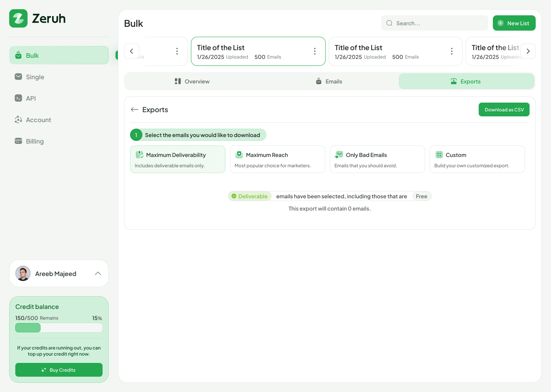Viewport: 551px width, 392px height.
Task: Select the Custom export option
Action: tap(477, 159)
